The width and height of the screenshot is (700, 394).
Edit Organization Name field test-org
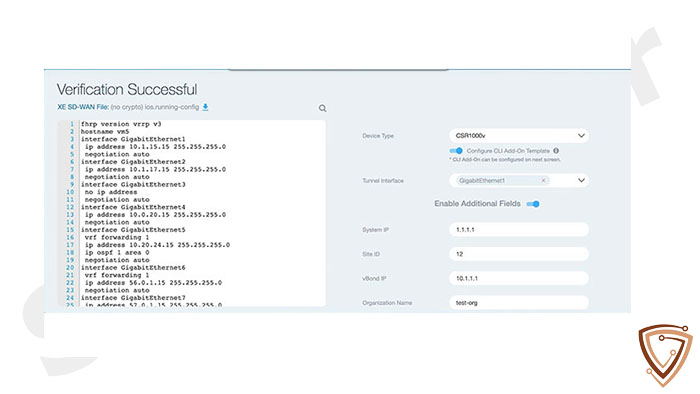[x=519, y=303]
